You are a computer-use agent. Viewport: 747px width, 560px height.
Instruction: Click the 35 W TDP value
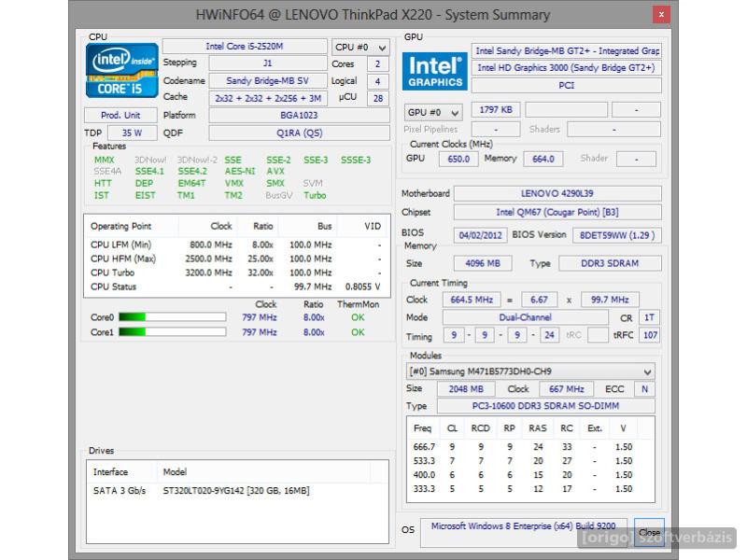click(133, 133)
